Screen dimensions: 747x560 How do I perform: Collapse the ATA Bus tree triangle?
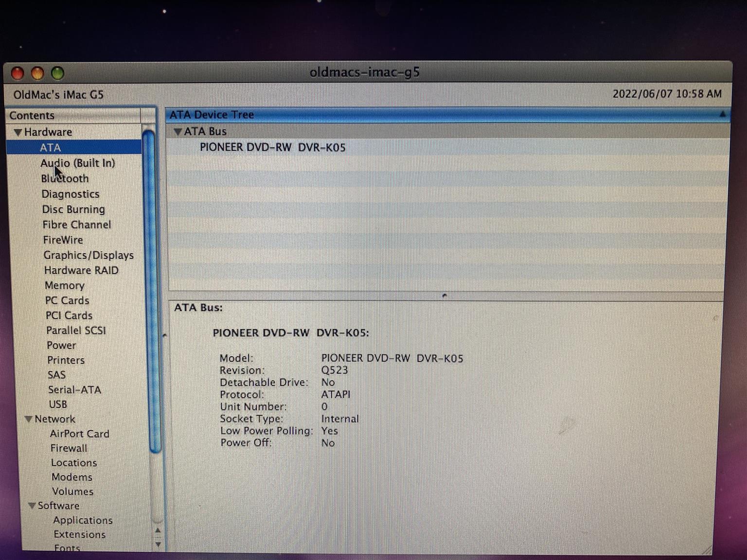pyautogui.click(x=178, y=132)
